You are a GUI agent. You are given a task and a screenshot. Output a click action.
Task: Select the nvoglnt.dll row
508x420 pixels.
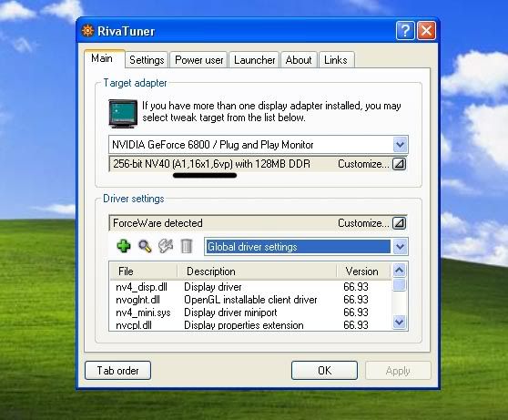click(x=250, y=300)
